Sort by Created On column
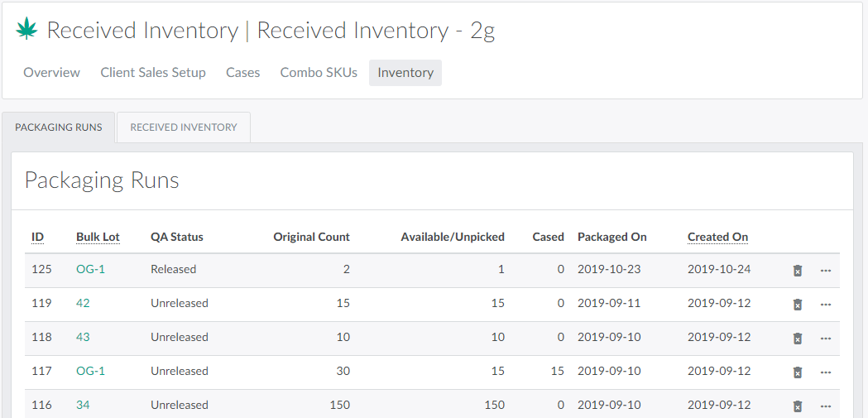 (717, 238)
